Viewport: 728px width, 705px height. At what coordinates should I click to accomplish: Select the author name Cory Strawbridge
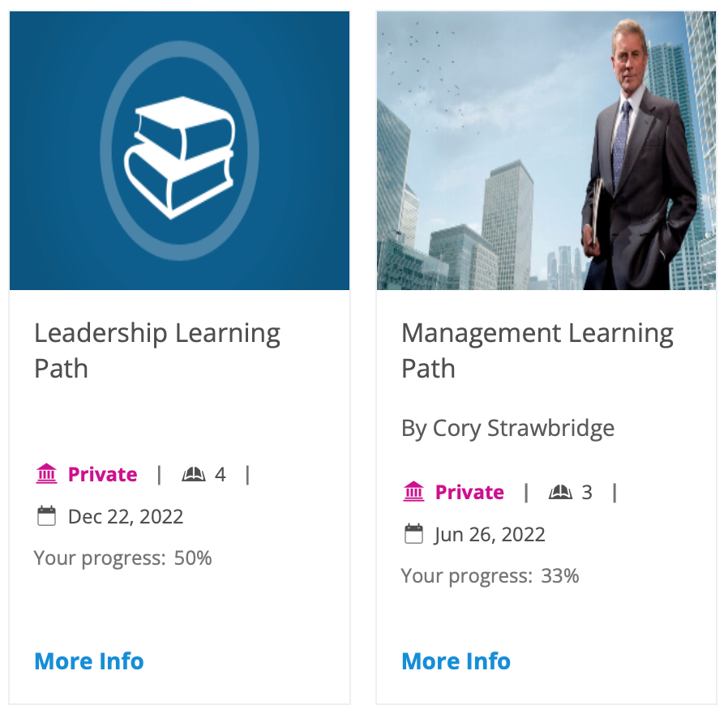pyautogui.click(x=507, y=428)
